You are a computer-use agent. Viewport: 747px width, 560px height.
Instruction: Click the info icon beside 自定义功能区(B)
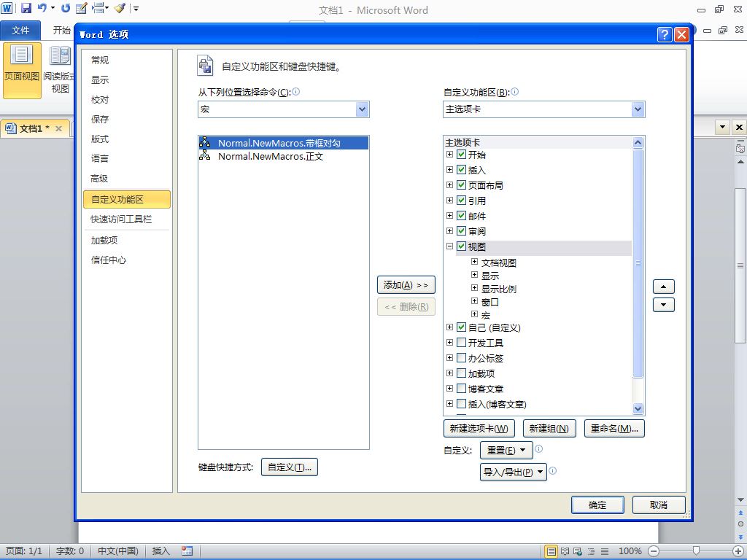coord(514,91)
